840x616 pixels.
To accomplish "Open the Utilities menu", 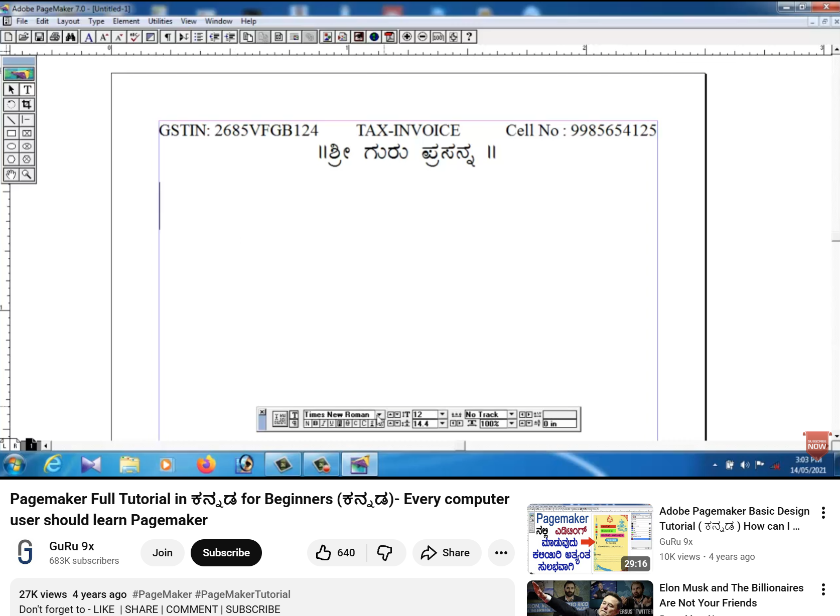I will click(x=160, y=21).
